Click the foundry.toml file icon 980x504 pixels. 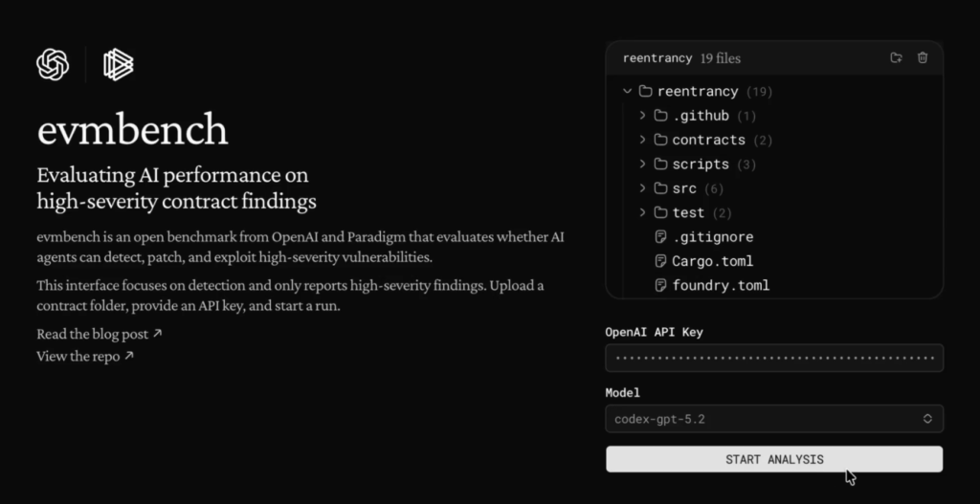click(660, 285)
